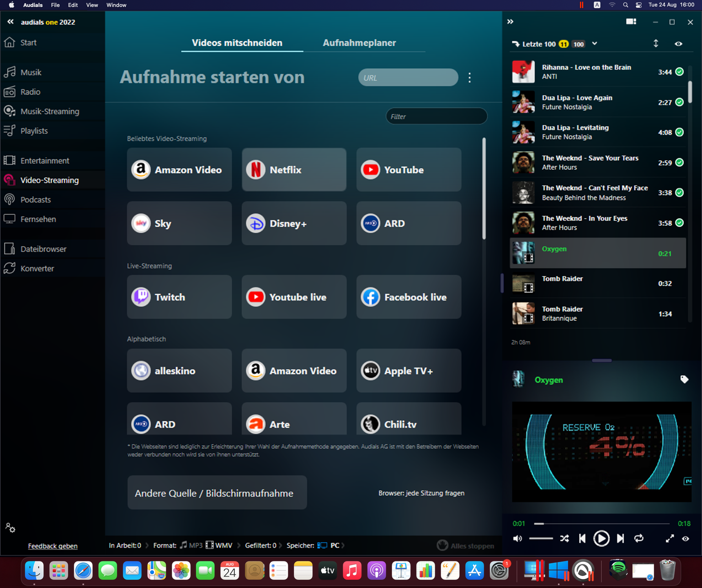Choose the alleskino tile

click(x=179, y=371)
